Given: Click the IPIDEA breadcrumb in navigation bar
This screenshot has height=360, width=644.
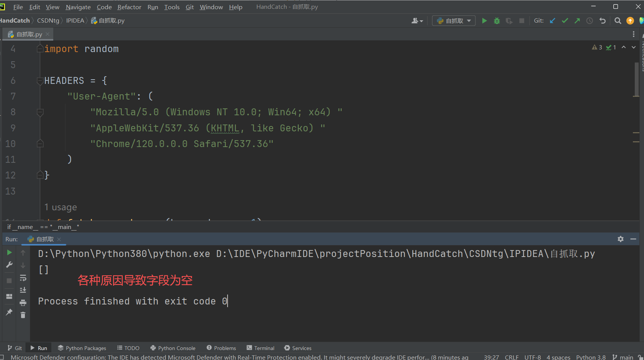Looking at the screenshot, I should coord(75,21).
